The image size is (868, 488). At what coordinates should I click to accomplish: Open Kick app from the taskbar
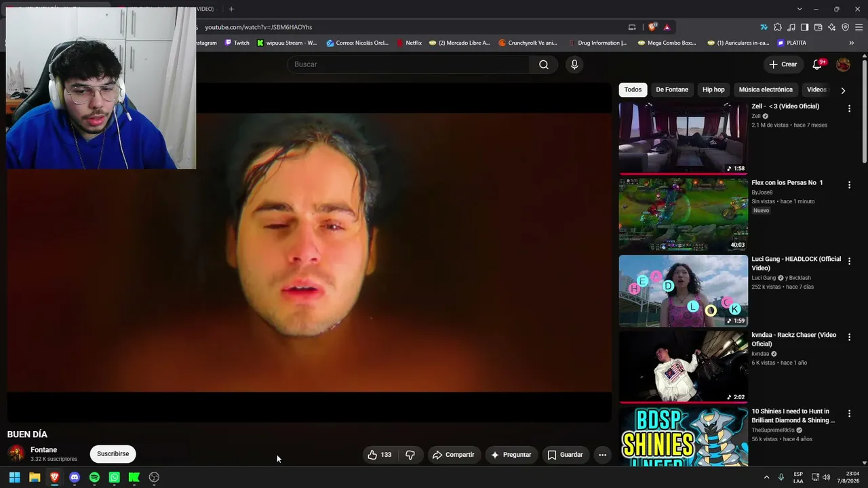click(x=134, y=477)
